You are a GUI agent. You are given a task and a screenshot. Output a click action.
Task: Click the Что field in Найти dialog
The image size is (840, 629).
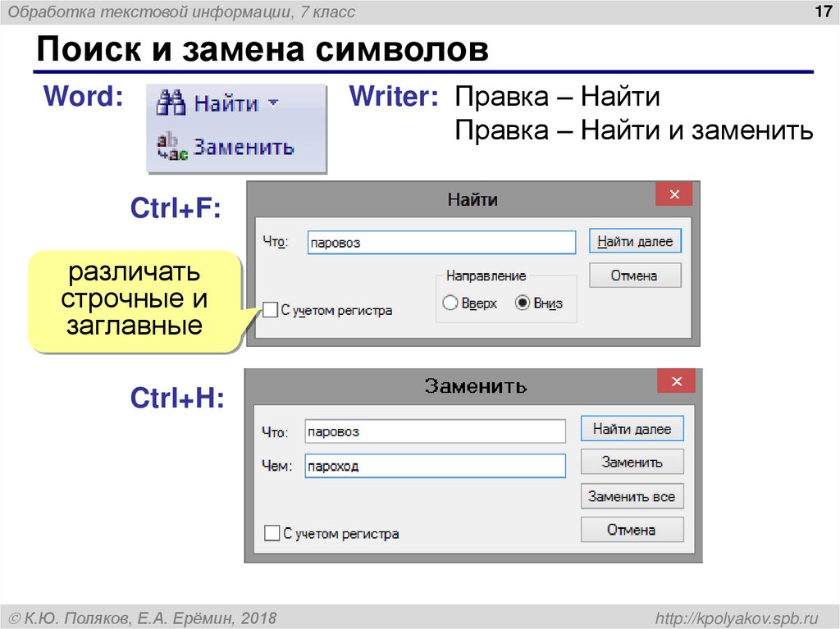point(441,242)
